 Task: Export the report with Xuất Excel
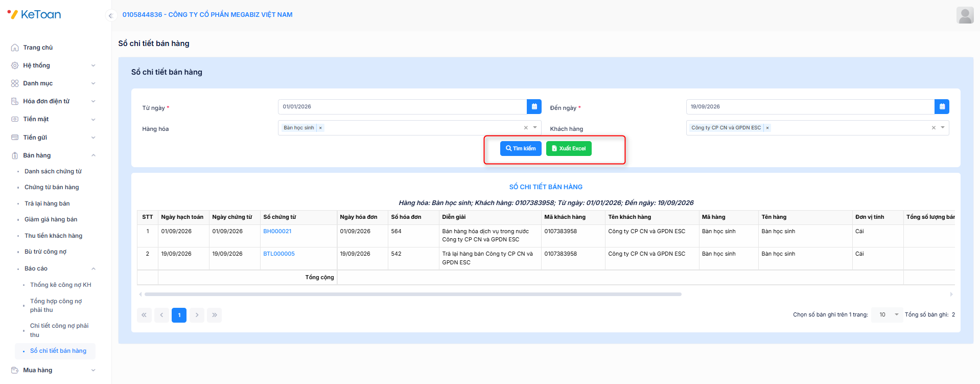click(x=569, y=149)
